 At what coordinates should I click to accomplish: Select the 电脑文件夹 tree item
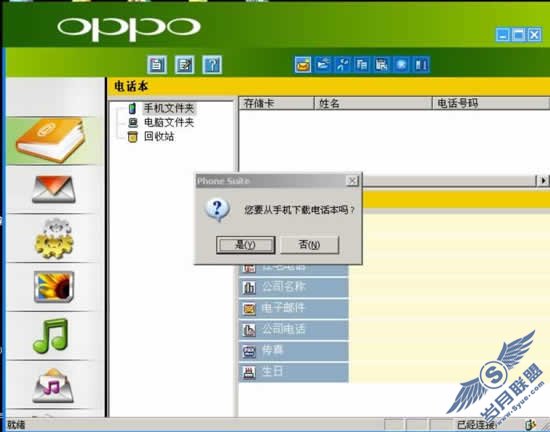169,122
